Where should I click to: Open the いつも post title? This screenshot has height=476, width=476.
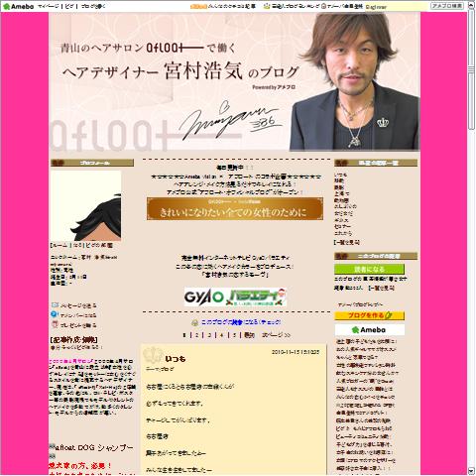coord(176,359)
